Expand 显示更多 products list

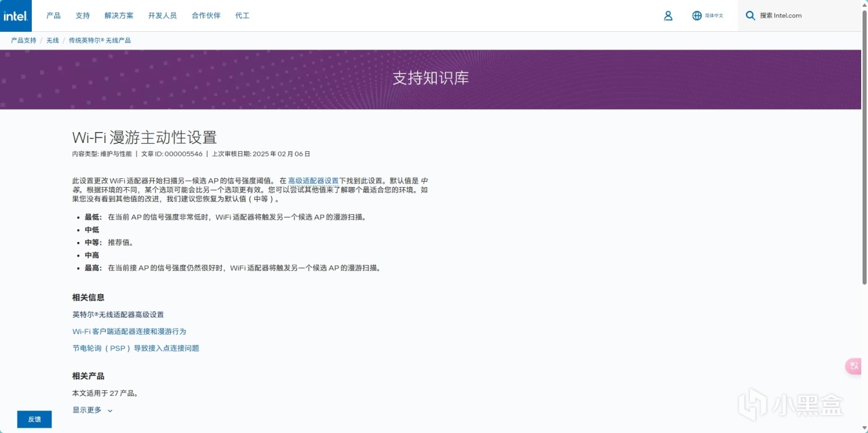87,410
